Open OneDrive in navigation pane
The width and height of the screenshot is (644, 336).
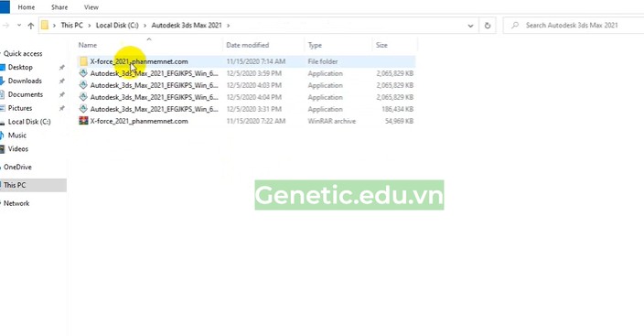pos(17,167)
